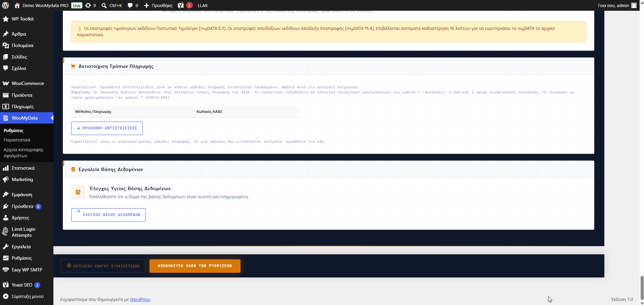Click the page vertical scrollbar thumb

642,288
